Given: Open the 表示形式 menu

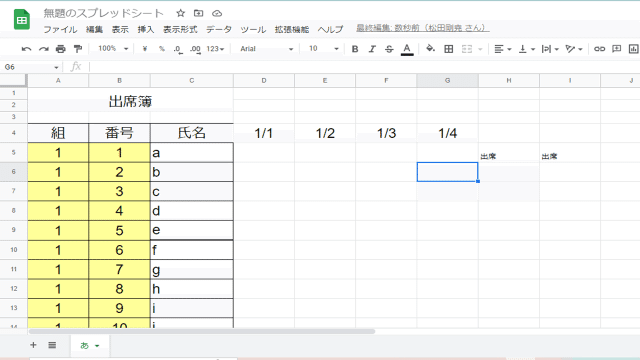Looking at the screenshot, I should tap(180, 29).
